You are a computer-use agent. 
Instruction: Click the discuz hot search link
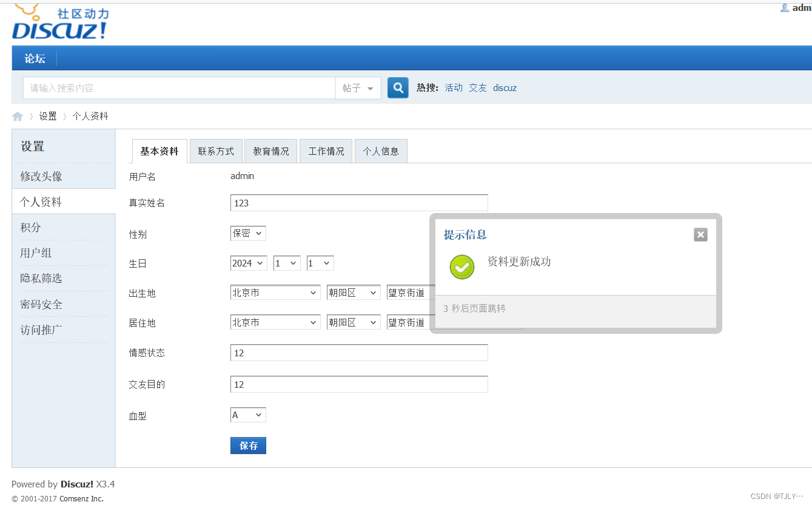pos(505,87)
